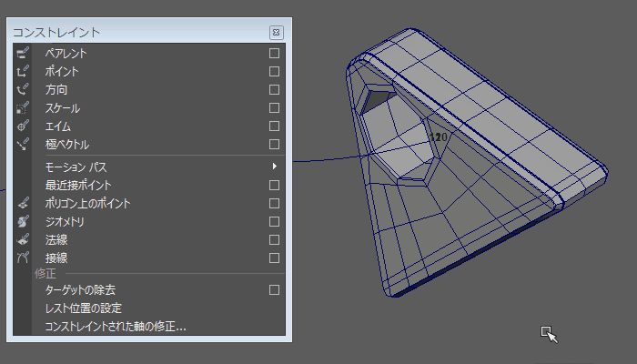Click the スケール constraint icon
Screen dimensions: 637x364
[23, 107]
